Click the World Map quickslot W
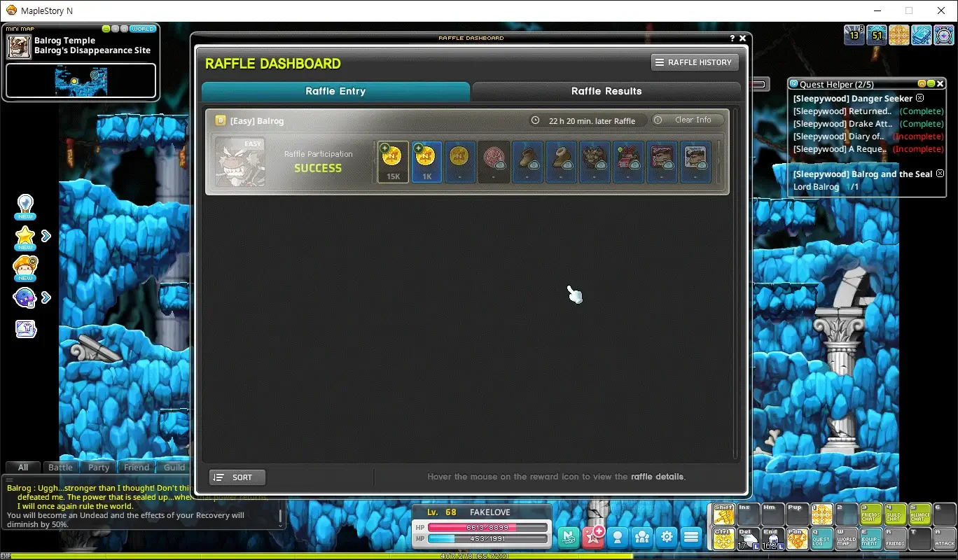 pyautogui.click(x=846, y=539)
